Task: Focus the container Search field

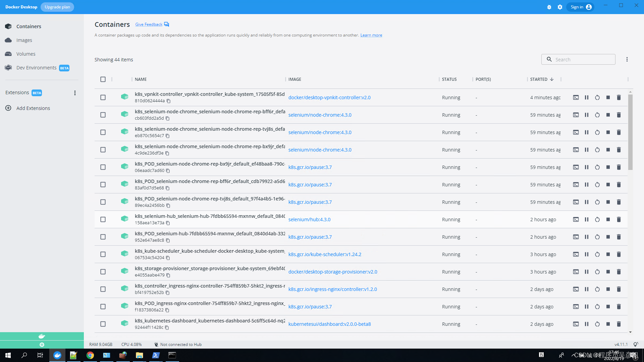Action: 578,59
